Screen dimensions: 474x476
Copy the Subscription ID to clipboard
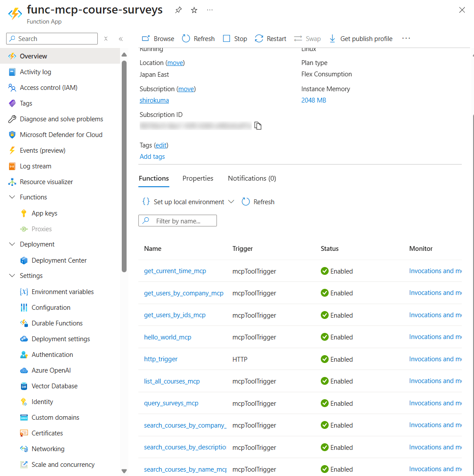[x=258, y=125]
